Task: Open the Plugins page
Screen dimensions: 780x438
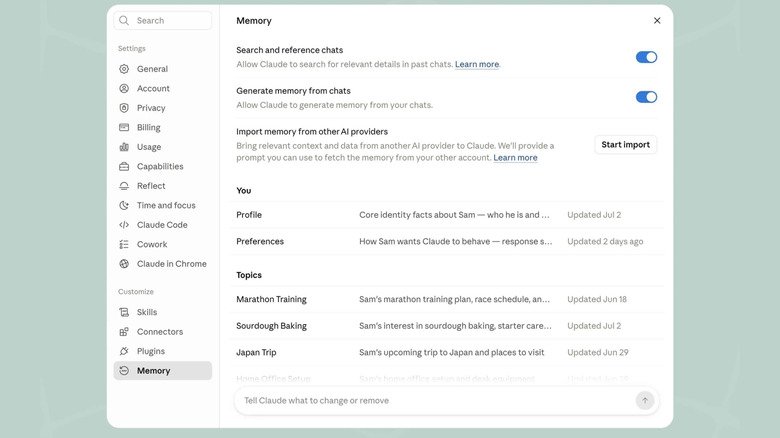Action: click(163, 351)
